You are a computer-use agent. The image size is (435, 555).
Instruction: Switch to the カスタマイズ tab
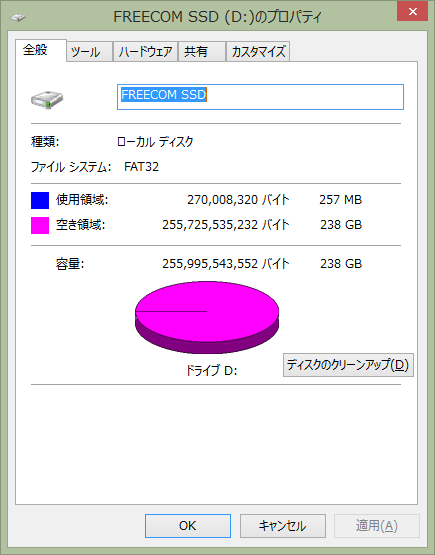(258, 52)
